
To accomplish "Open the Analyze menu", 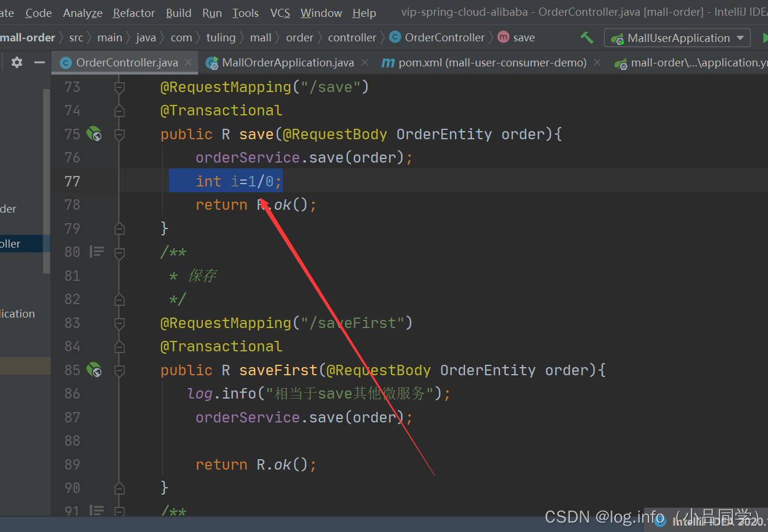I will coord(83,13).
